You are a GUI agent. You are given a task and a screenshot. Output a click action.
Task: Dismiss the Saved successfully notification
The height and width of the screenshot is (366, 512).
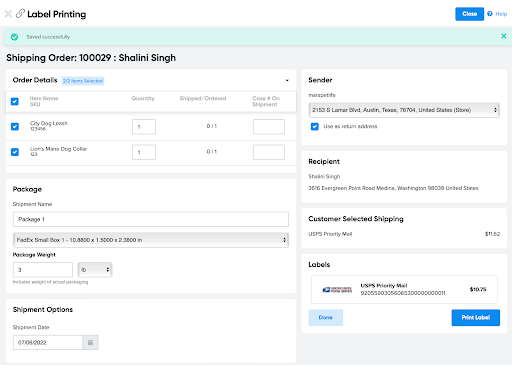(504, 36)
